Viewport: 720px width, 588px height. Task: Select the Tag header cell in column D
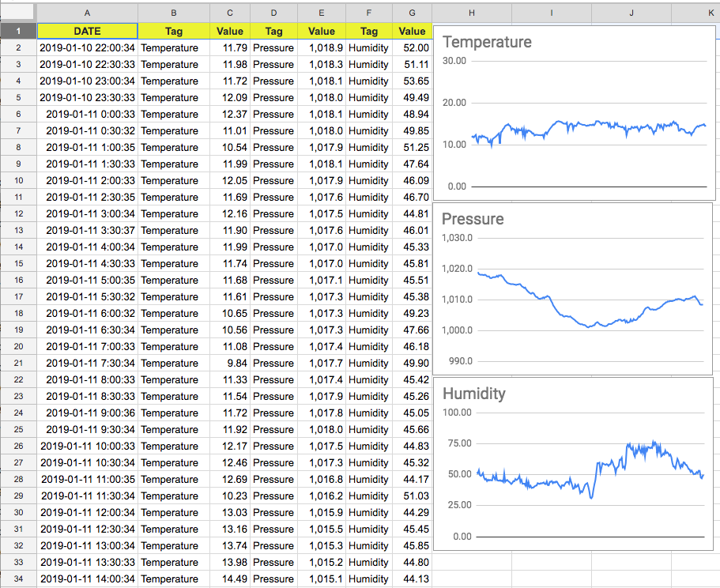click(x=273, y=31)
